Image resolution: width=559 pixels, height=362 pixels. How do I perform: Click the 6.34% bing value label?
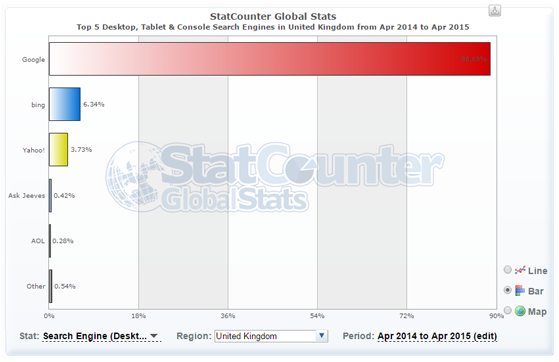coord(94,104)
